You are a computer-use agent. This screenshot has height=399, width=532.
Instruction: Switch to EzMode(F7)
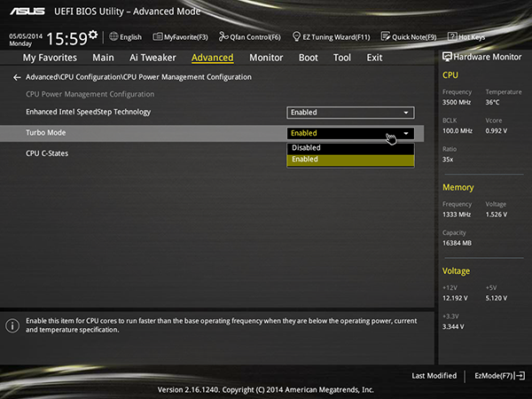pyautogui.click(x=499, y=376)
